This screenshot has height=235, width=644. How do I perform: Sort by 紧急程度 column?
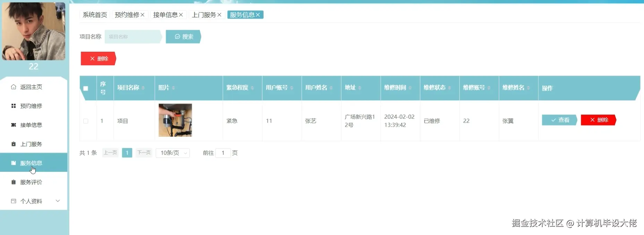[x=252, y=88]
